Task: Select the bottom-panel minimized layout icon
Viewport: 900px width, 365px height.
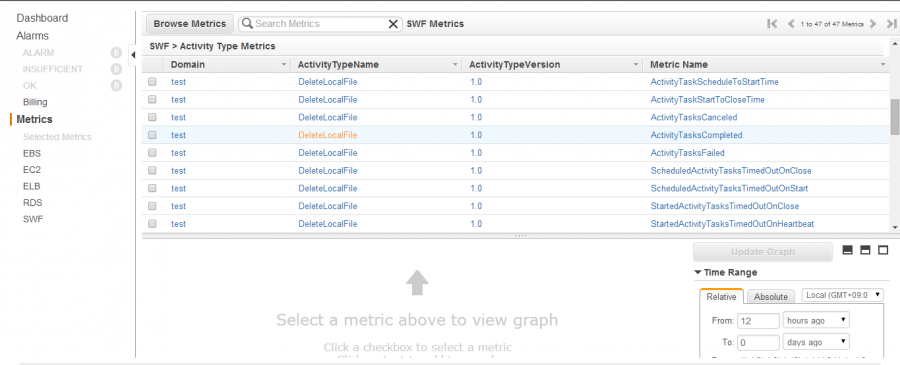Action: tap(847, 250)
